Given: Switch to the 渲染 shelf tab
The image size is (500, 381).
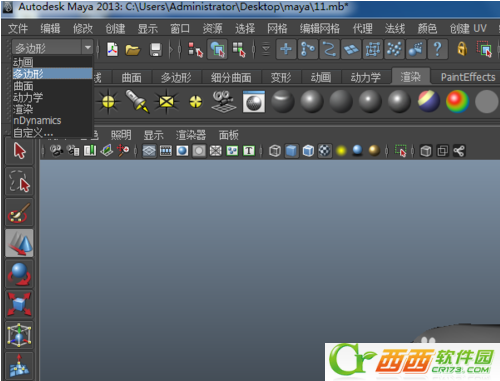Looking at the screenshot, I should point(410,77).
